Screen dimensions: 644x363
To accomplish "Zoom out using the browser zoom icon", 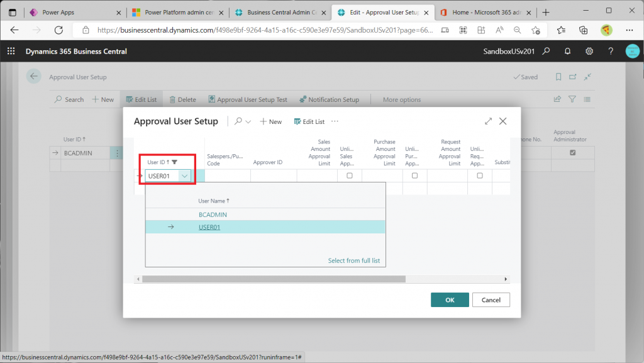I will (517, 30).
